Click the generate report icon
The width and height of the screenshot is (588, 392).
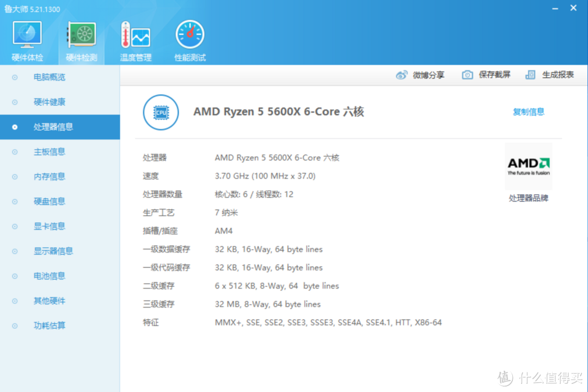coord(530,75)
